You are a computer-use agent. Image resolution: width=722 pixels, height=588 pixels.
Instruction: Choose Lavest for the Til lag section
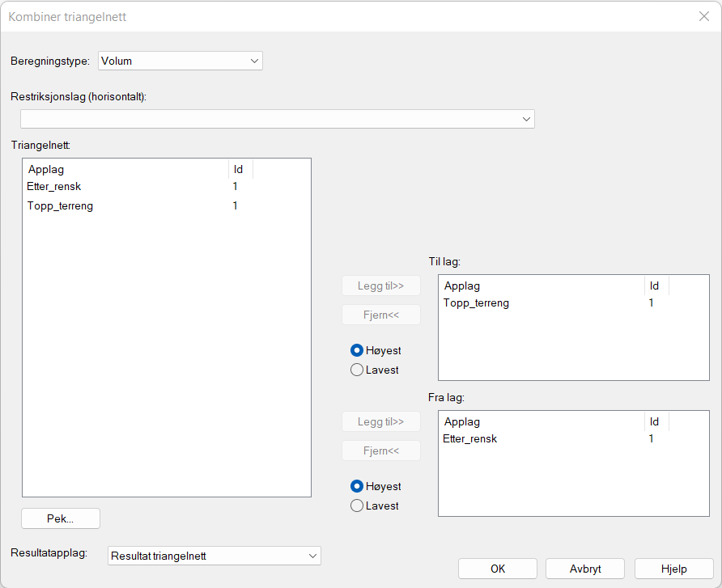pyautogui.click(x=357, y=370)
